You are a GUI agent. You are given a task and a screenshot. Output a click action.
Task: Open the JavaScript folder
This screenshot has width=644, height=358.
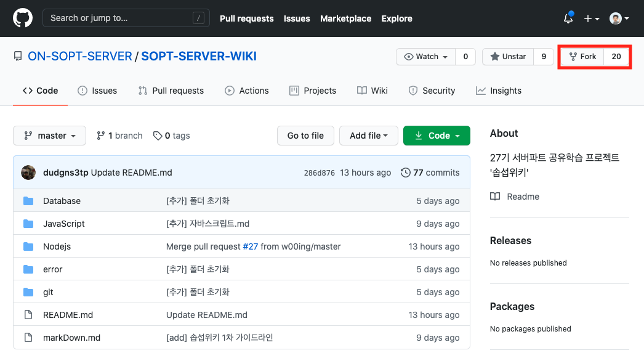tap(63, 224)
